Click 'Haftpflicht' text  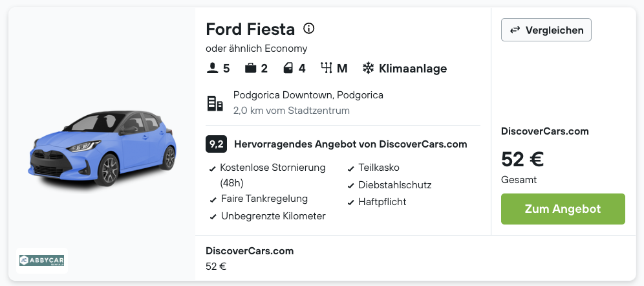pos(382,202)
